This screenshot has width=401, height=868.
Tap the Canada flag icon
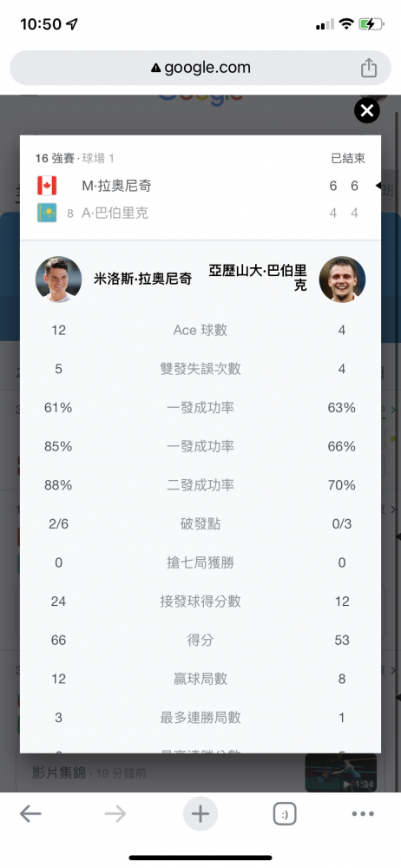pyautogui.click(x=47, y=186)
